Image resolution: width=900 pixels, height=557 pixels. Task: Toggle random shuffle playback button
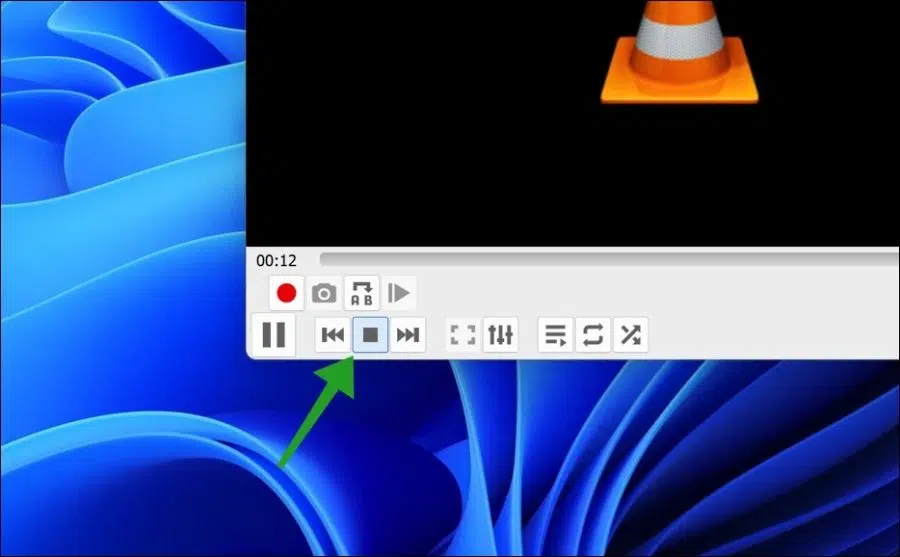[630, 334]
